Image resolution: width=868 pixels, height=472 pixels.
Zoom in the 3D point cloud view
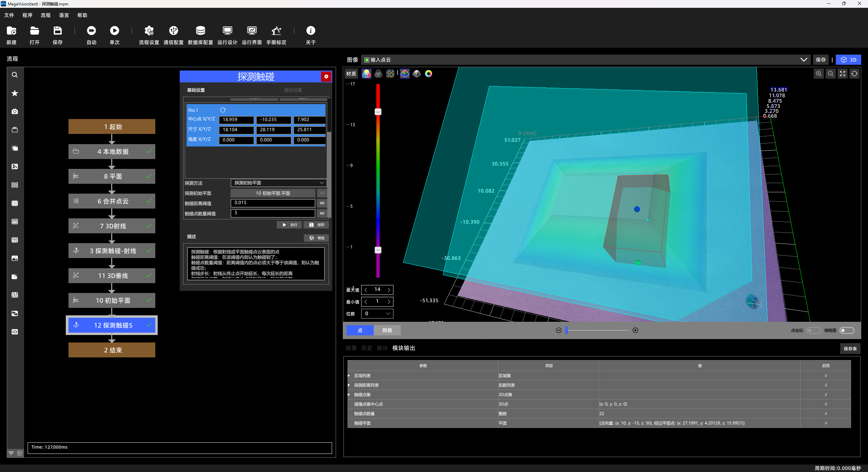819,74
